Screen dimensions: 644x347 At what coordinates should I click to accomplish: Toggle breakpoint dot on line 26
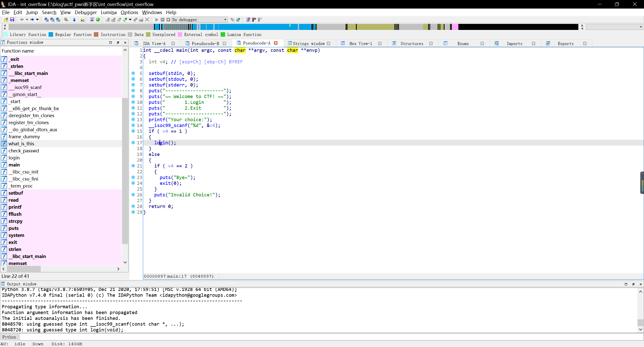(133, 195)
